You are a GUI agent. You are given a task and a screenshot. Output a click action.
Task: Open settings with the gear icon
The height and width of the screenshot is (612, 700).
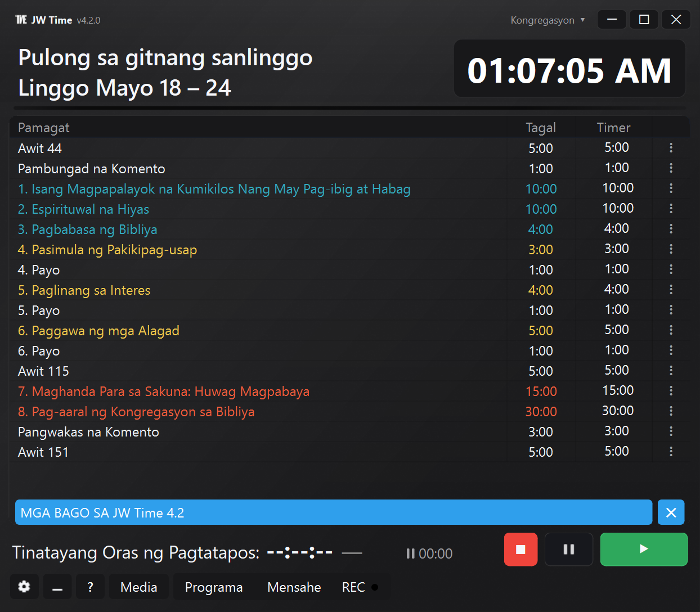pos(24,587)
